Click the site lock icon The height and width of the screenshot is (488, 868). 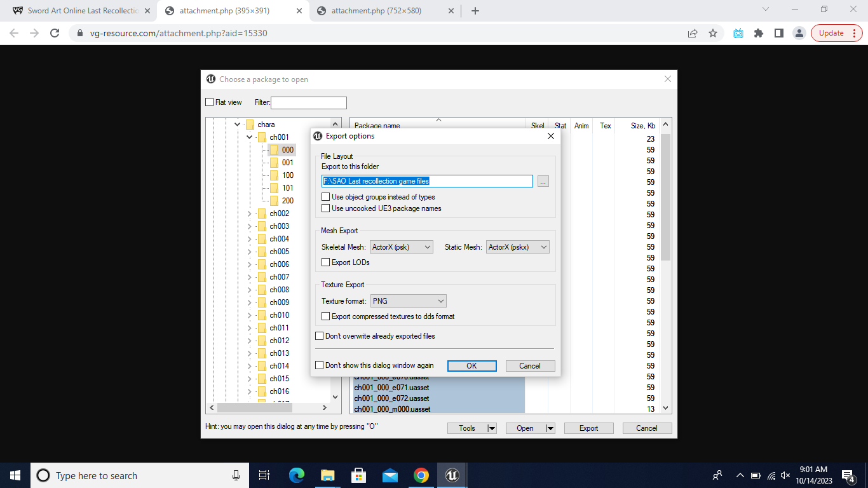pos(79,33)
